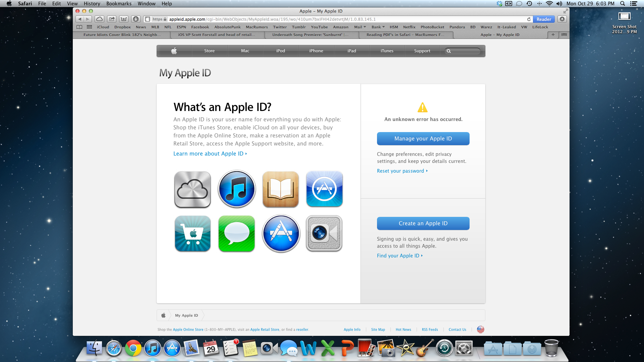The image size is (644, 362).
Task: Click the YouTube bookmark
Action: (x=319, y=27)
